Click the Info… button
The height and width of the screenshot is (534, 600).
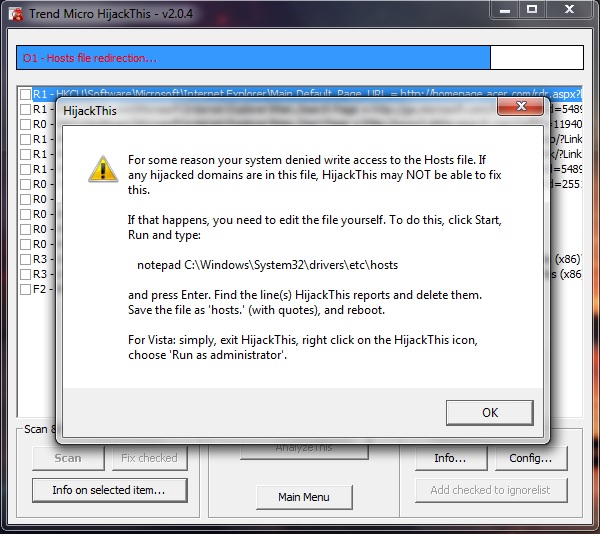click(x=451, y=458)
